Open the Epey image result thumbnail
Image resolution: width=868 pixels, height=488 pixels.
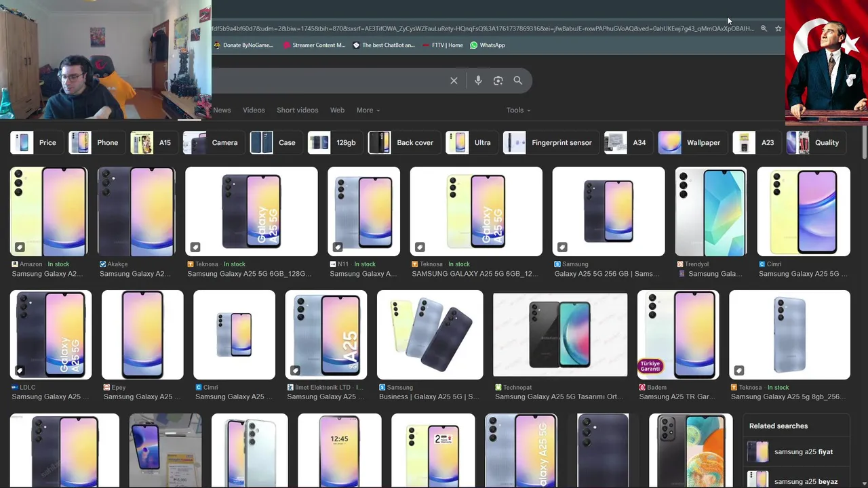pyautogui.click(x=142, y=335)
